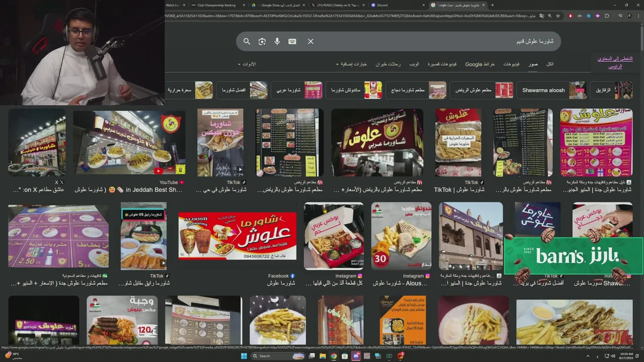Open the on-screen keyboard input tool icon
Screen dimensions: 644x362
click(292, 41)
